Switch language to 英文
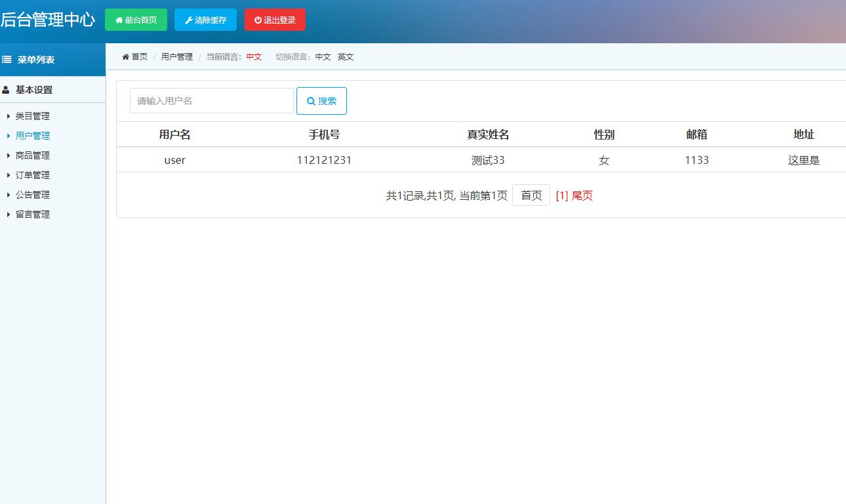 coord(346,57)
